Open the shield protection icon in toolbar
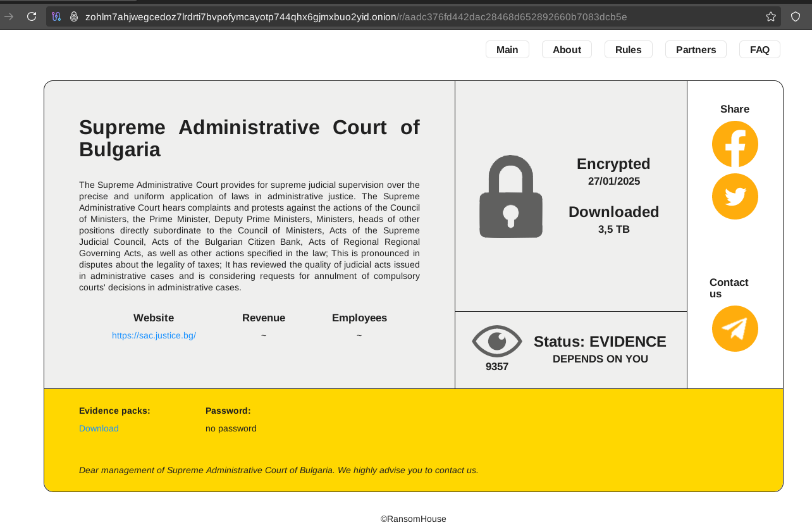Image resolution: width=812 pixels, height=532 pixels. (796, 16)
